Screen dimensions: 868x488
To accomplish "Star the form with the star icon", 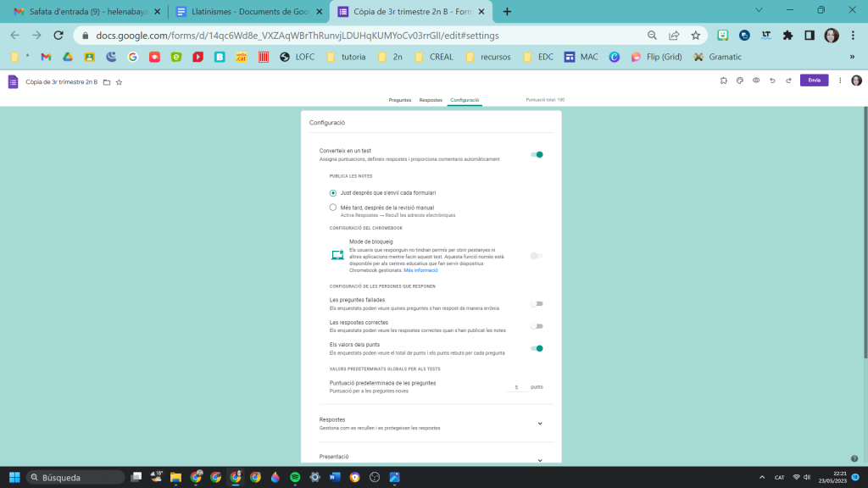I will (119, 82).
